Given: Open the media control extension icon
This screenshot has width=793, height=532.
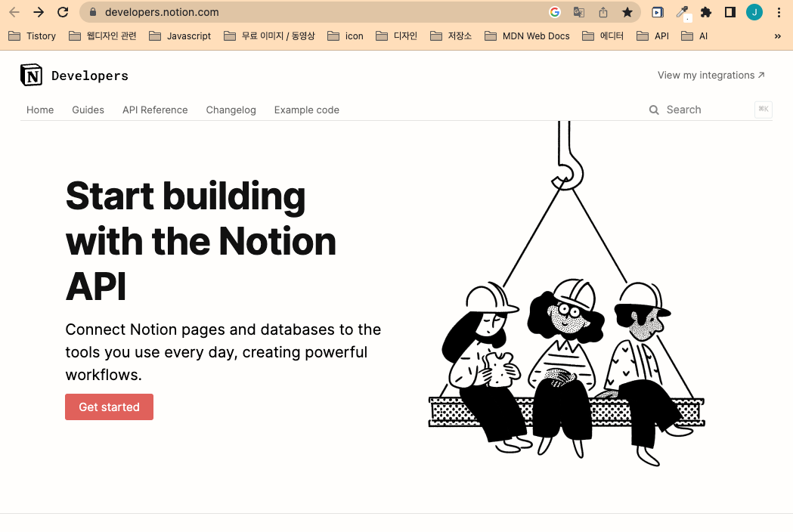Looking at the screenshot, I should tap(658, 12).
